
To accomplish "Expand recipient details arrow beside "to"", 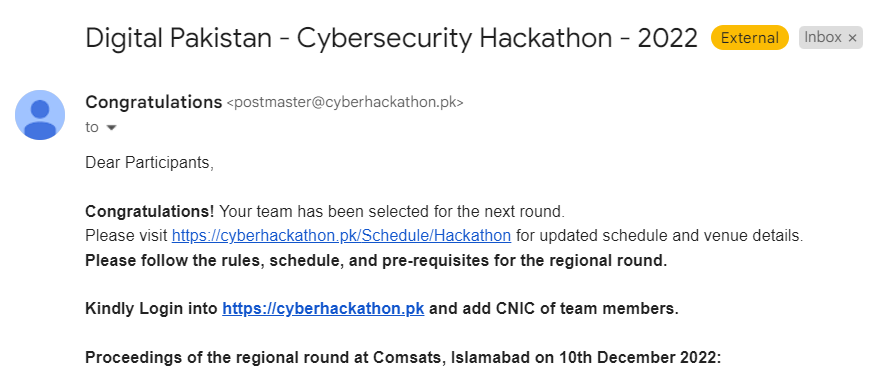I will [112, 128].
